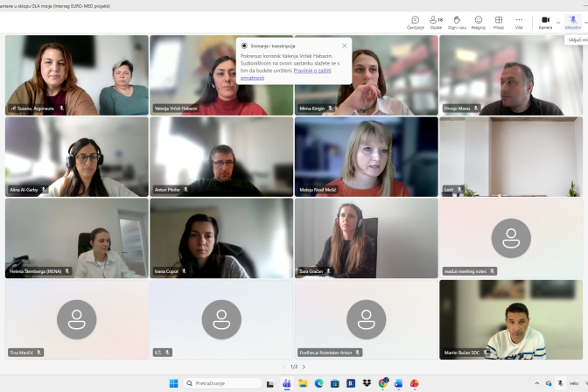This screenshot has width=588, height=392.
Task: Open the HRV keyboard language switcher
Action: click(574, 383)
